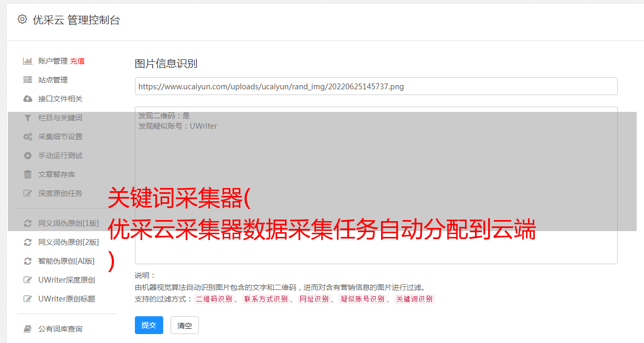Viewport: 644px width, 343px height.
Task: Click the refresh icon next to 同义词伪原创[1版]
Action: coord(28,223)
